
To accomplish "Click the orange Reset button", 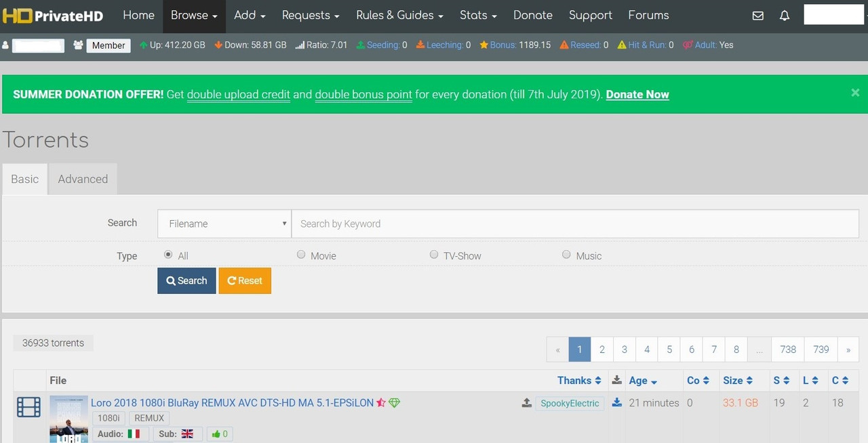I will click(245, 280).
